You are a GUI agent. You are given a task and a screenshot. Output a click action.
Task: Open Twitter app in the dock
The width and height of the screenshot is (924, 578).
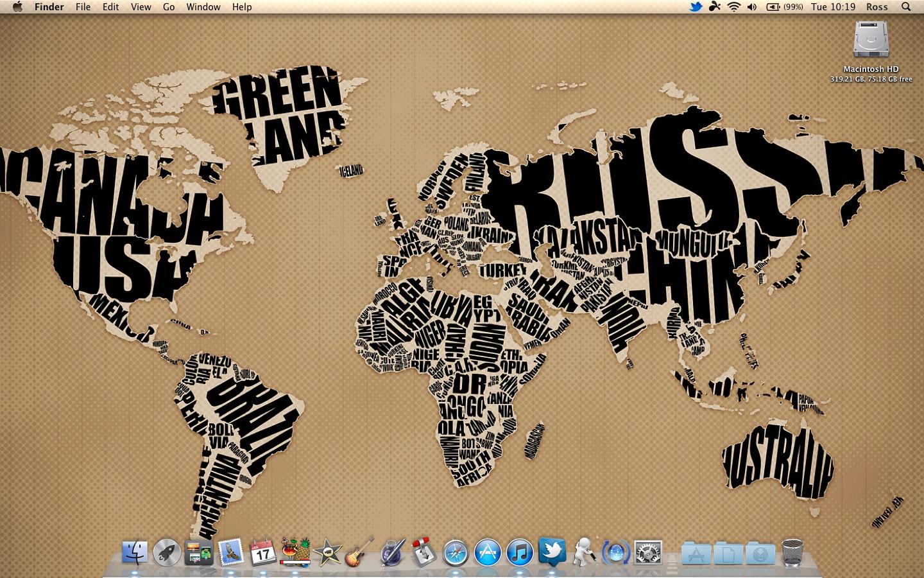click(552, 552)
